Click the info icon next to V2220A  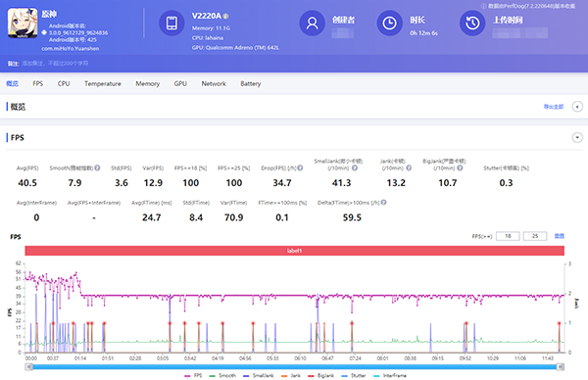225,16
